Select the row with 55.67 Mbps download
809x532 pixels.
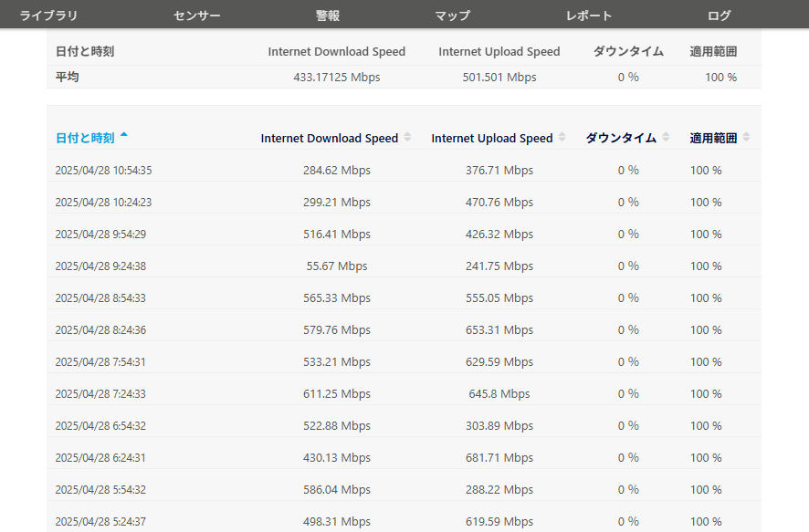404,266
